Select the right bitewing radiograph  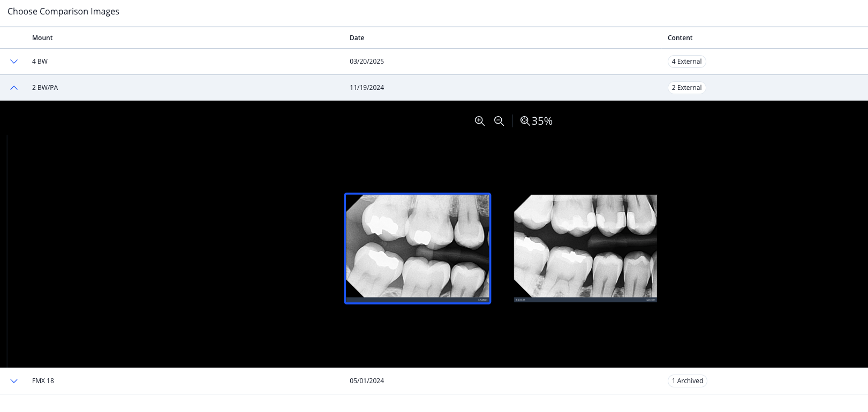pyautogui.click(x=585, y=248)
